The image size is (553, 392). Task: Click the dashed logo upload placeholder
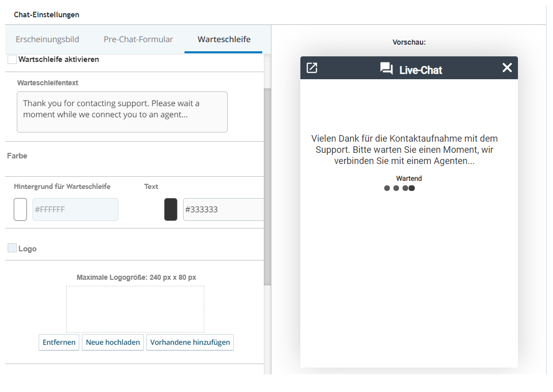[x=135, y=309]
